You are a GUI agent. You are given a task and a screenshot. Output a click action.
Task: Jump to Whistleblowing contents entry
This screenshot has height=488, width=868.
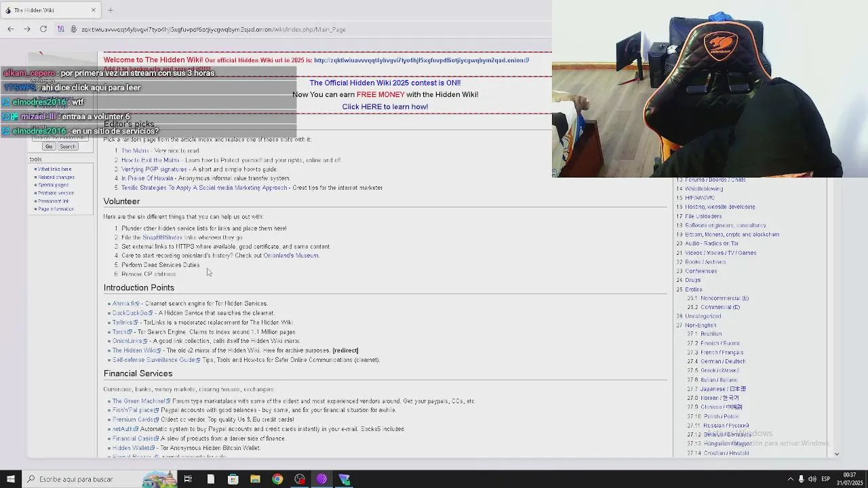[x=704, y=188]
